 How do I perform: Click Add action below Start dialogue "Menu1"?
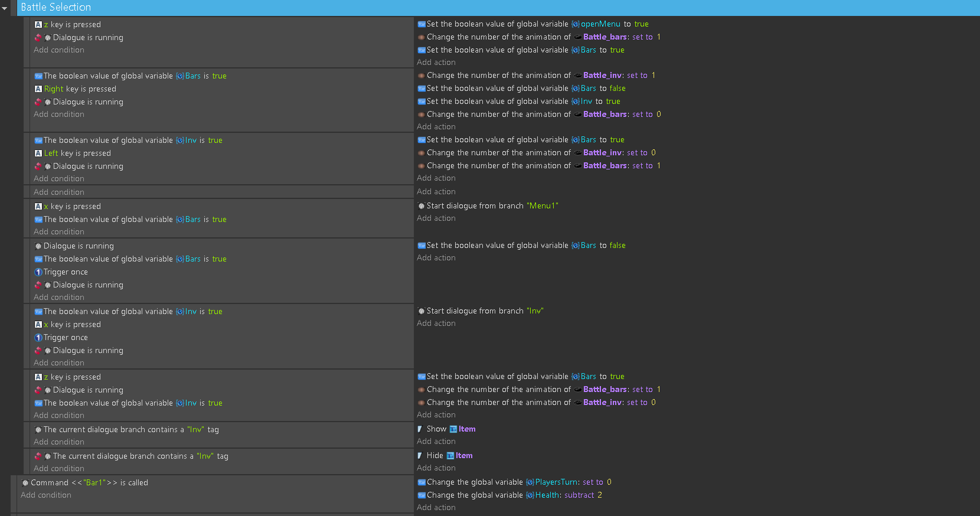(436, 218)
